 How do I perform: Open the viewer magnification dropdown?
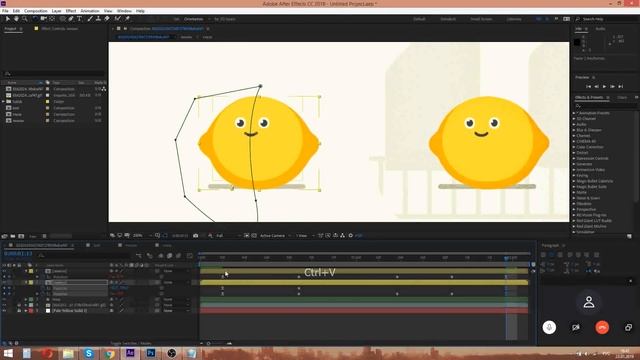pyautogui.click(x=142, y=236)
